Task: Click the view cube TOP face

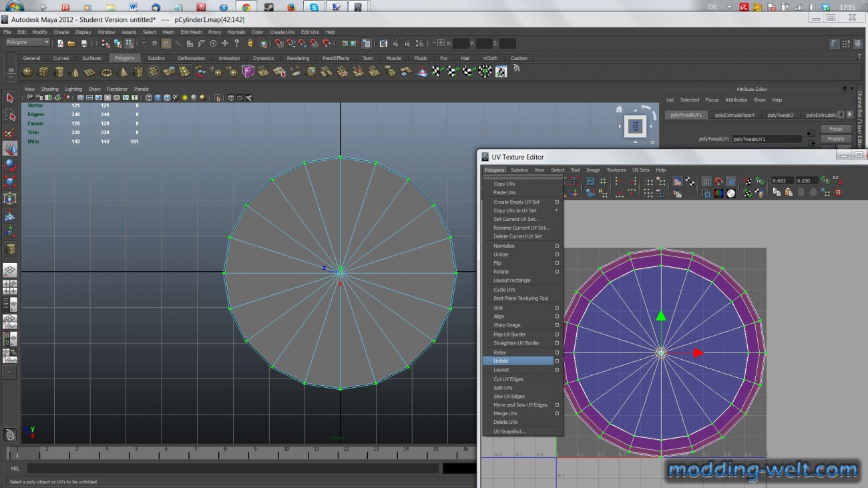Action: [635, 126]
